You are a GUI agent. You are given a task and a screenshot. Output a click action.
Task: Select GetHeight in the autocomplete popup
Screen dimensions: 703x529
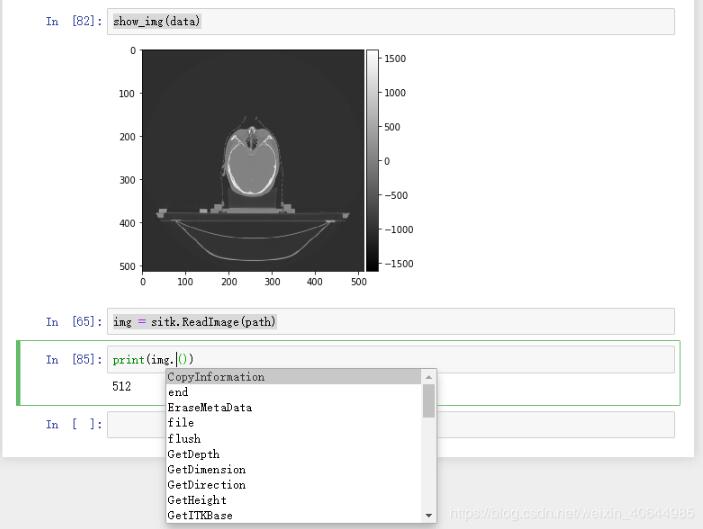pyautogui.click(x=294, y=500)
